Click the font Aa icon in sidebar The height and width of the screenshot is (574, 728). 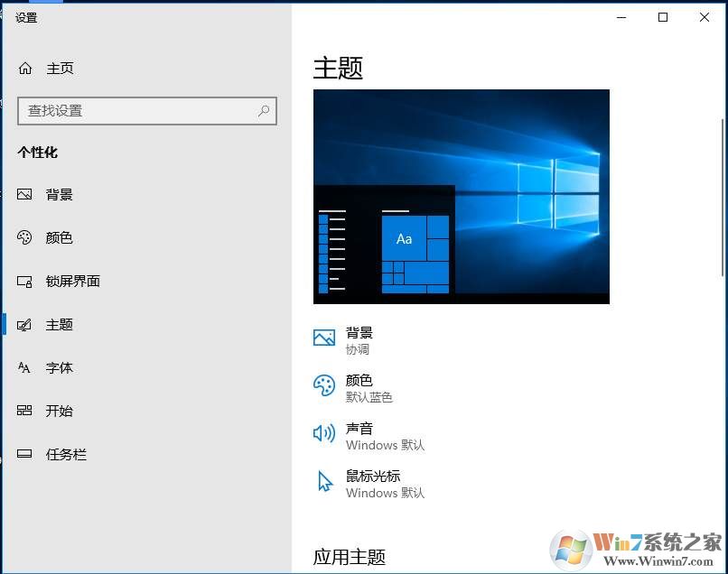click(24, 367)
